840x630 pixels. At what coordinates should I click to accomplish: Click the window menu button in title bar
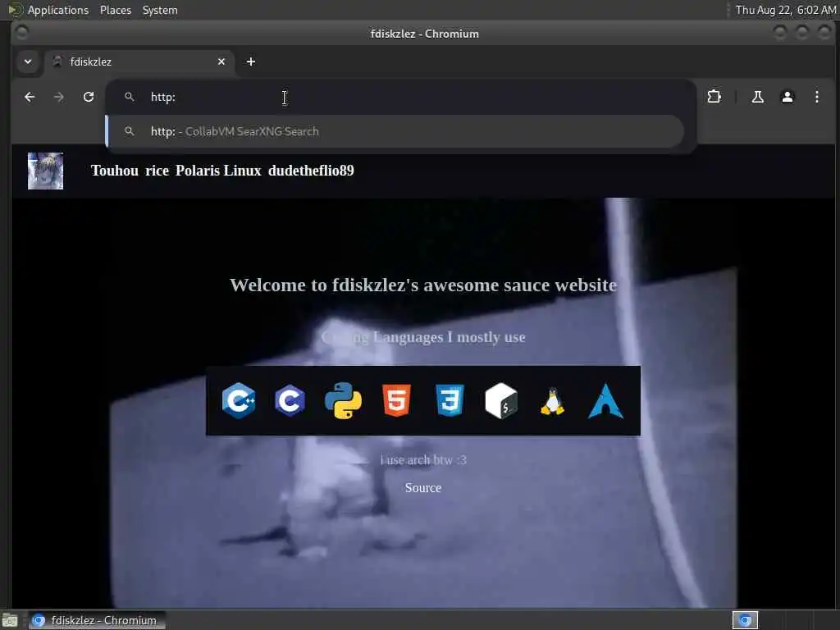tap(22, 33)
